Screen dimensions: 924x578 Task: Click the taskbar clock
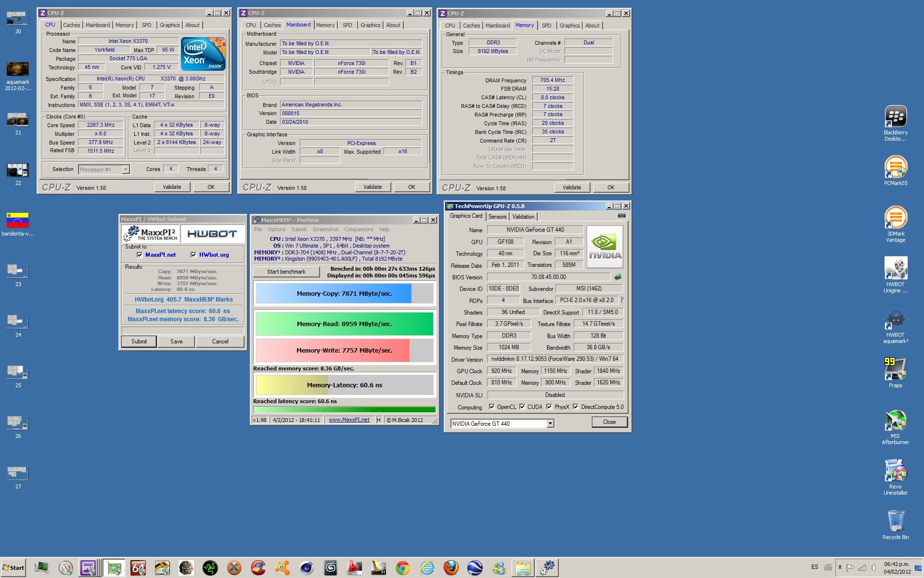tap(897, 568)
